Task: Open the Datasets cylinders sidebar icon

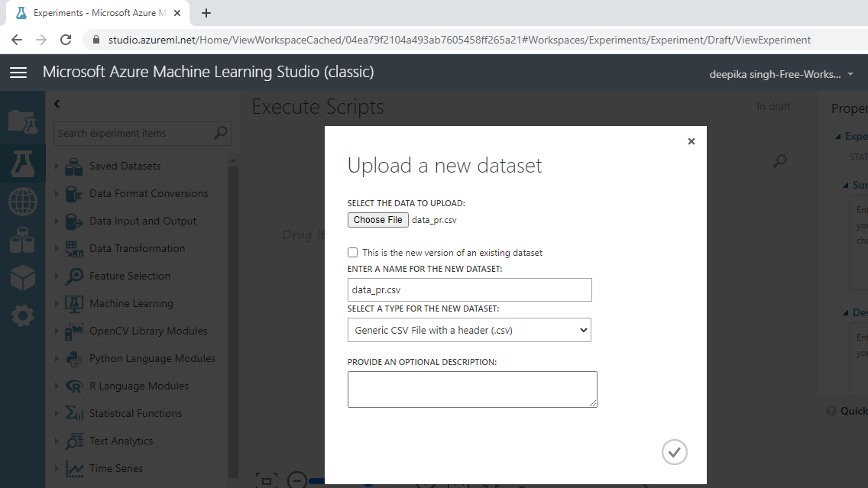Action: [23, 240]
